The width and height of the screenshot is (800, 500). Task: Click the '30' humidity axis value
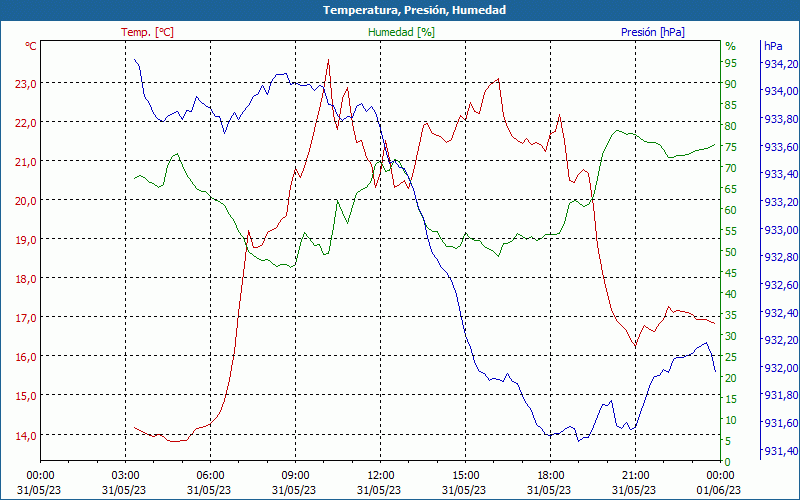click(731, 336)
